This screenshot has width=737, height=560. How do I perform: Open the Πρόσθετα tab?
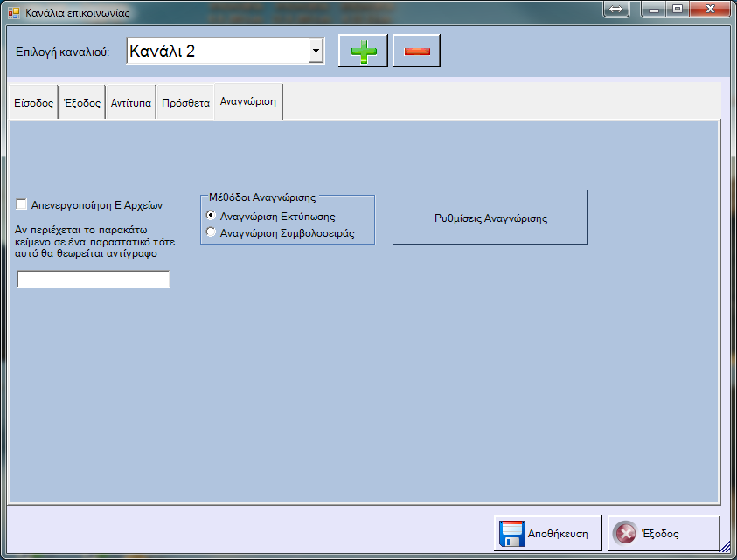(x=185, y=102)
